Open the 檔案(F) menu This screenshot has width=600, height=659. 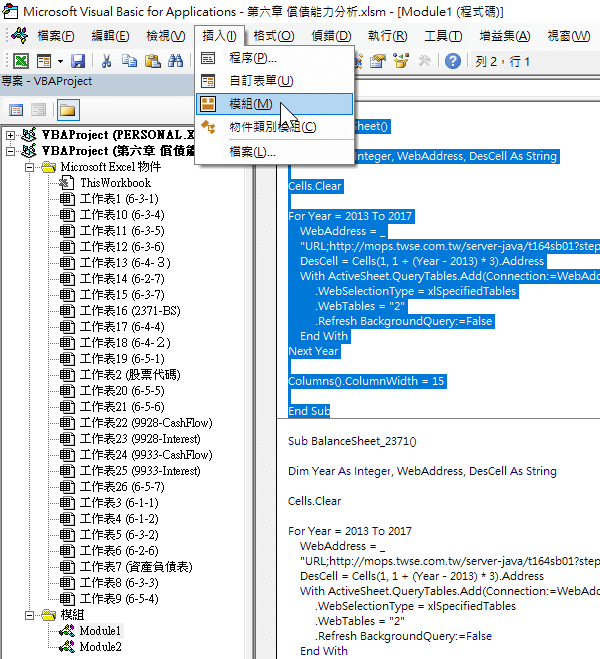tap(55, 36)
